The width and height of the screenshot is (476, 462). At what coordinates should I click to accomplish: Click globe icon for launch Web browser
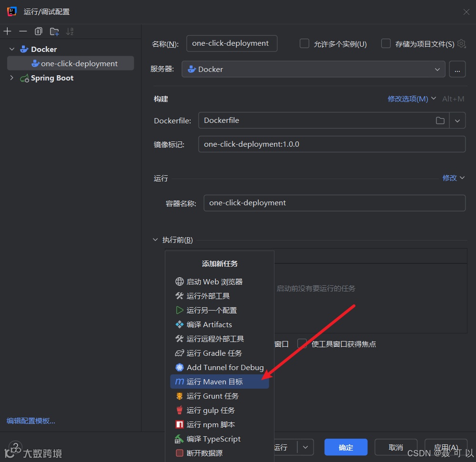(180, 281)
